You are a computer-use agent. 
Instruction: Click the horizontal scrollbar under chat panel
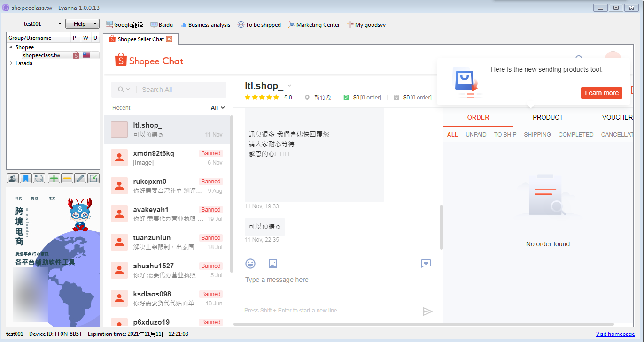424,324
